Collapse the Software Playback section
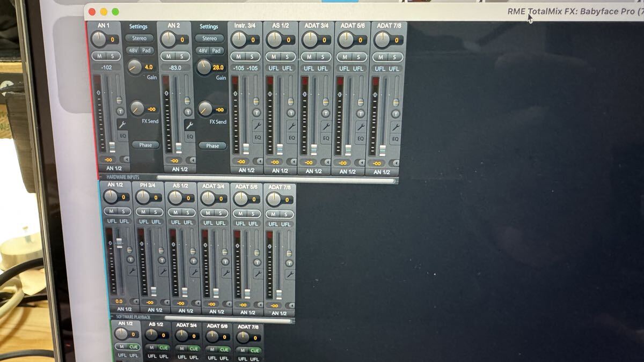Viewport: 644px width, 362px height. pyautogui.click(x=112, y=317)
